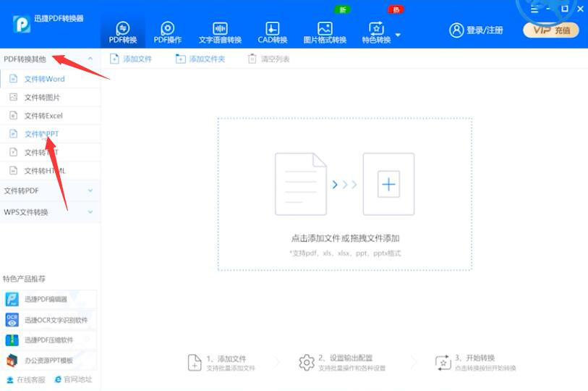Click the PDF压缩 zipper app icon
Screen dimensions: 588x391
pyautogui.click(x=12, y=340)
